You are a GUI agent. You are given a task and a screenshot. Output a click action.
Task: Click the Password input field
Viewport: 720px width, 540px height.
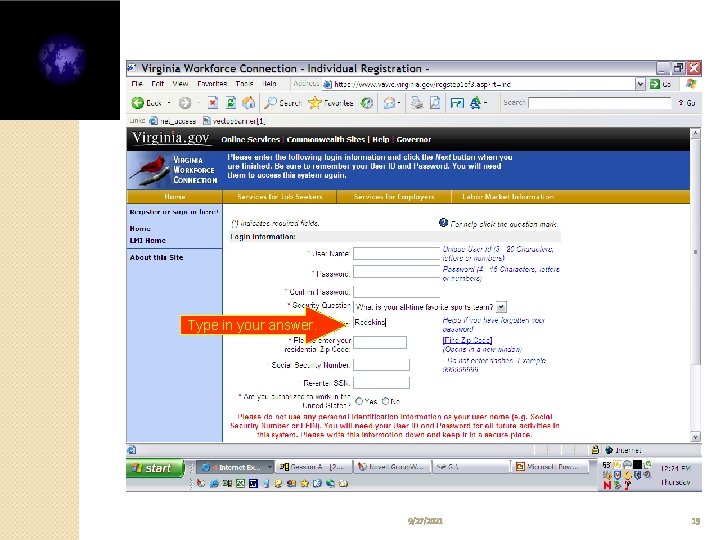tap(396, 272)
